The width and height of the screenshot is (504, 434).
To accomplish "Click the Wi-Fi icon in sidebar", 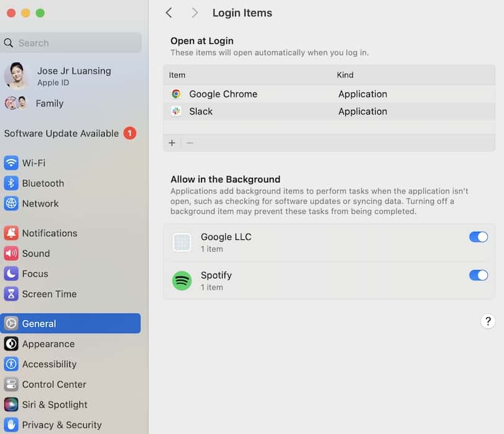I will [11, 163].
